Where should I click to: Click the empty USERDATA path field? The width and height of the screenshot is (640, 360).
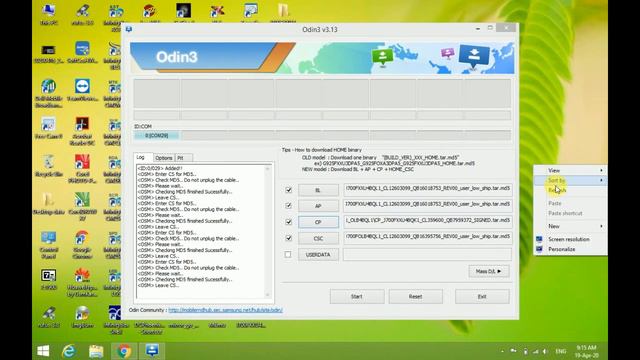click(x=427, y=254)
